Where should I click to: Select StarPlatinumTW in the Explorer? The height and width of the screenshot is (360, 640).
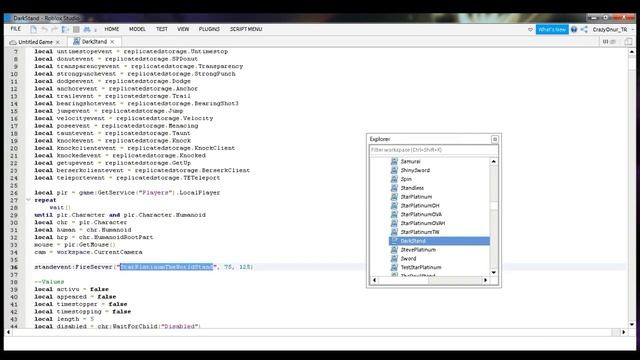click(x=420, y=232)
